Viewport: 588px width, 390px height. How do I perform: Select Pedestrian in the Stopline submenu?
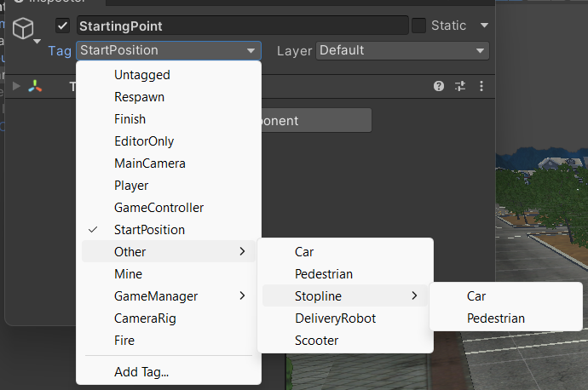coord(506,318)
